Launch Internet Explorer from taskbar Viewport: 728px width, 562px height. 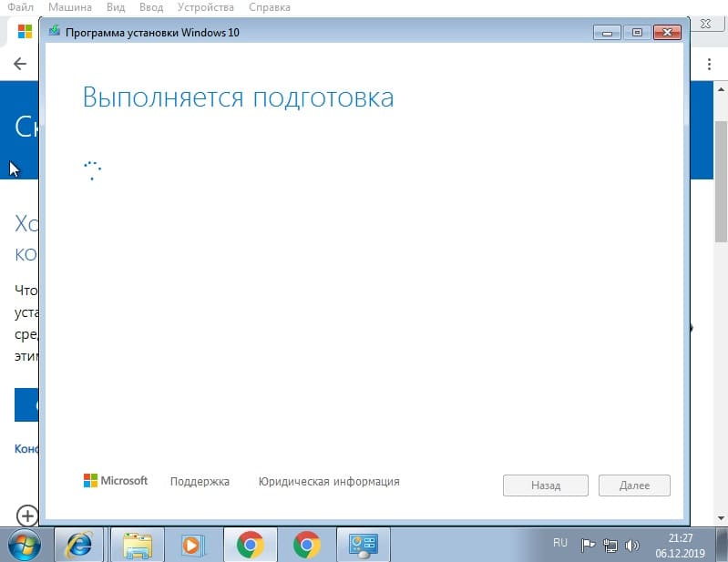click(78, 545)
